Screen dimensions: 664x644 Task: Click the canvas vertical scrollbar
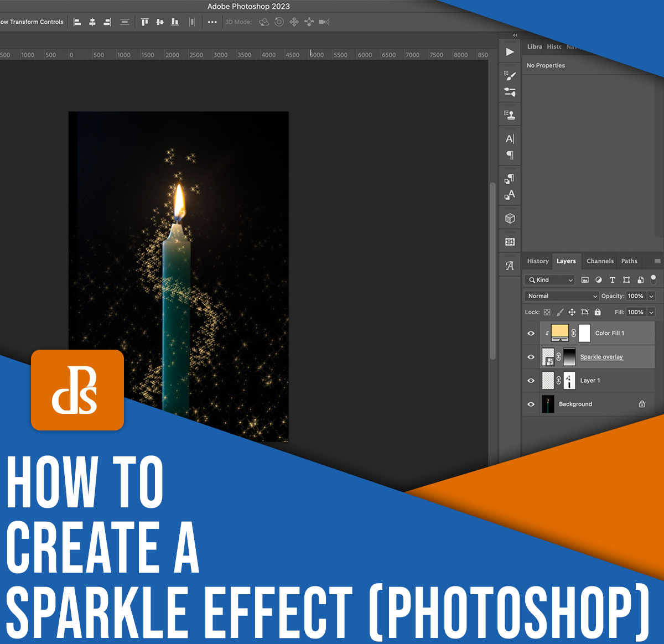pyautogui.click(x=492, y=271)
